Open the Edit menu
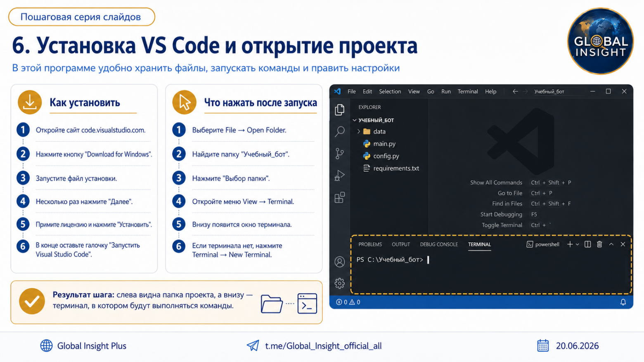Viewport: 644px width, 362px height. pos(367,91)
